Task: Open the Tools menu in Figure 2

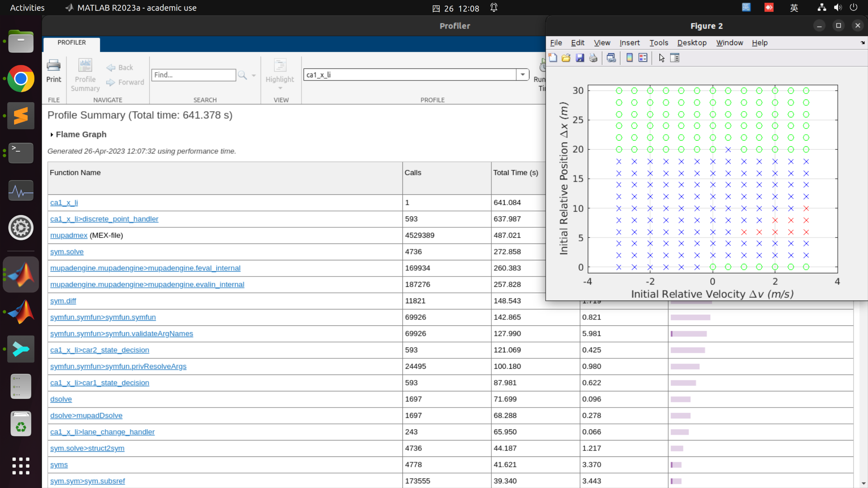Action: point(658,42)
